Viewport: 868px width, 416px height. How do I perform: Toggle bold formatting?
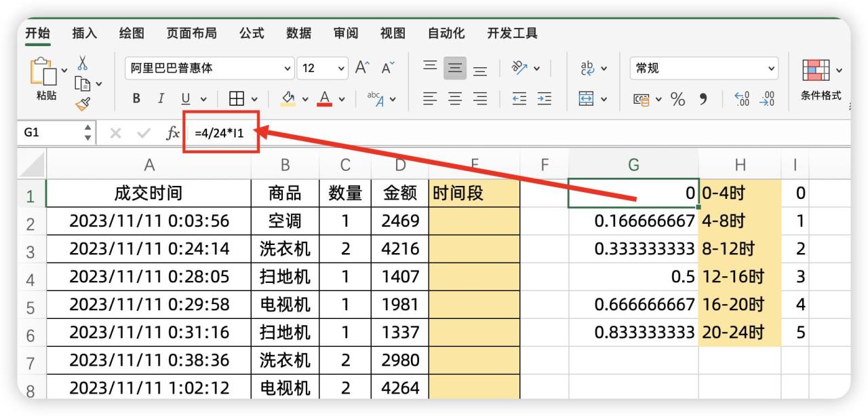coord(136,99)
